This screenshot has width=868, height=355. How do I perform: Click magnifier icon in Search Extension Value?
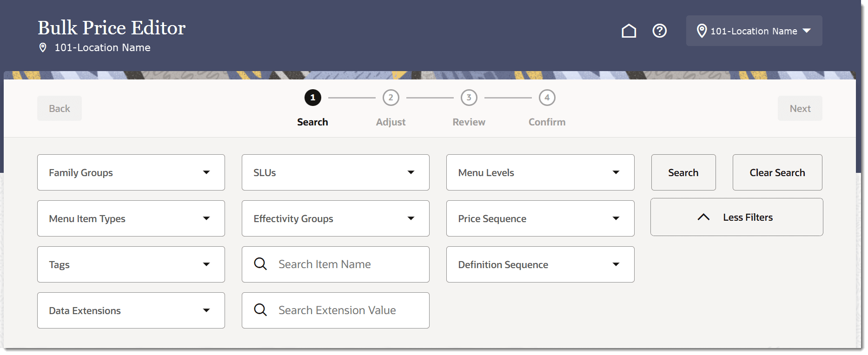tap(260, 310)
